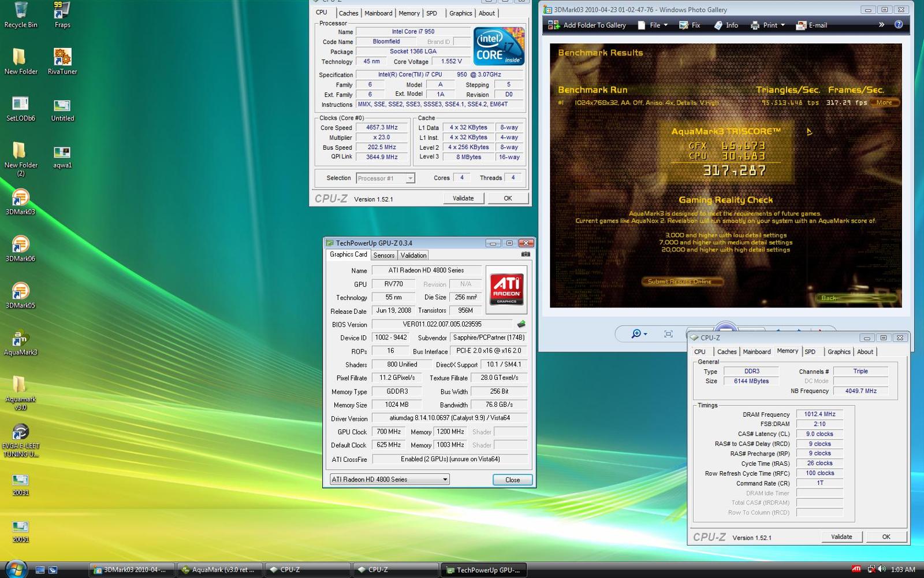Click Info in the Photo Gallery toolbar

coord(726,25)
